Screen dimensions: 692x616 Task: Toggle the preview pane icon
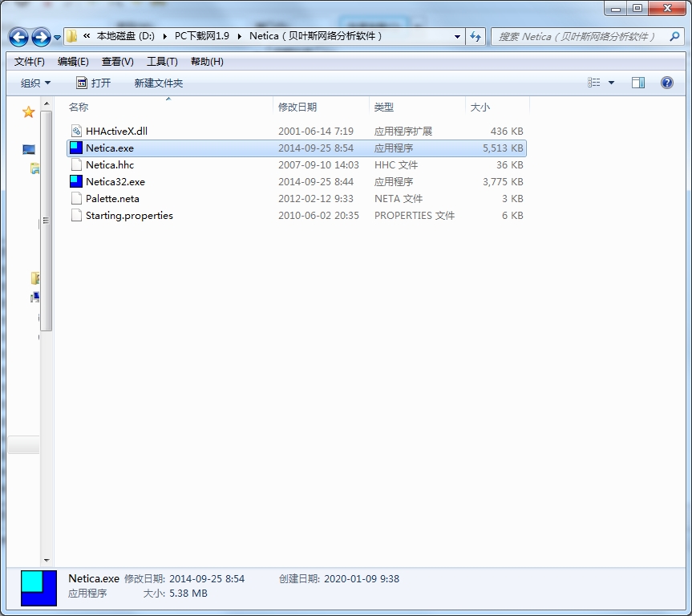point(638,83)
